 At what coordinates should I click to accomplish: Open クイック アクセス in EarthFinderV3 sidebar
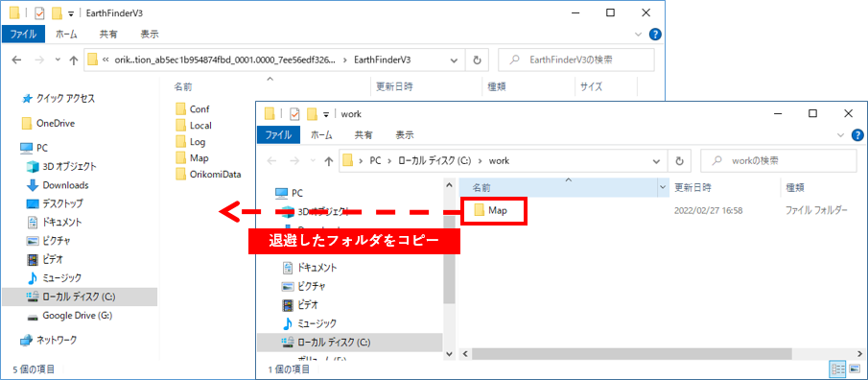pos(59,99)
